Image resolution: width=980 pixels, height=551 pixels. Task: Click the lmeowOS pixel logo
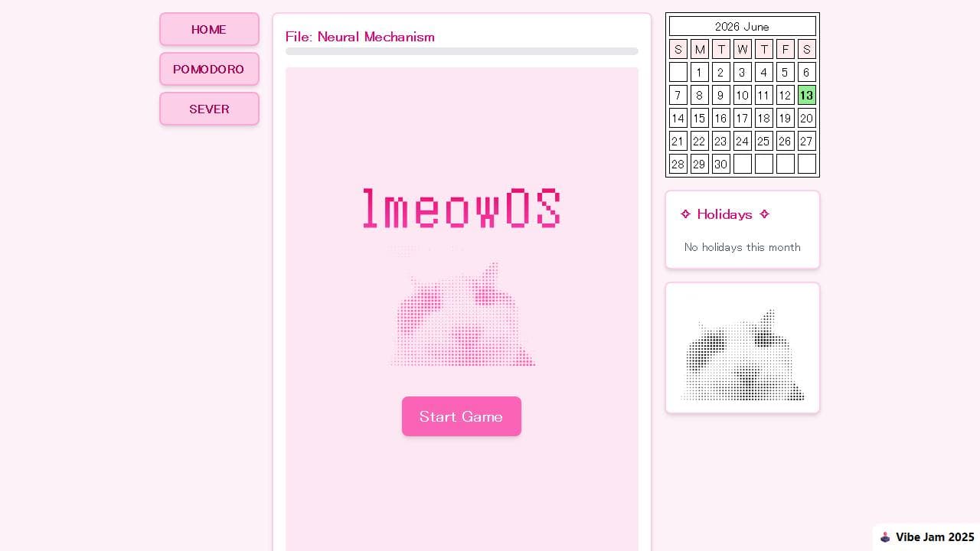(x=462, y=208)
